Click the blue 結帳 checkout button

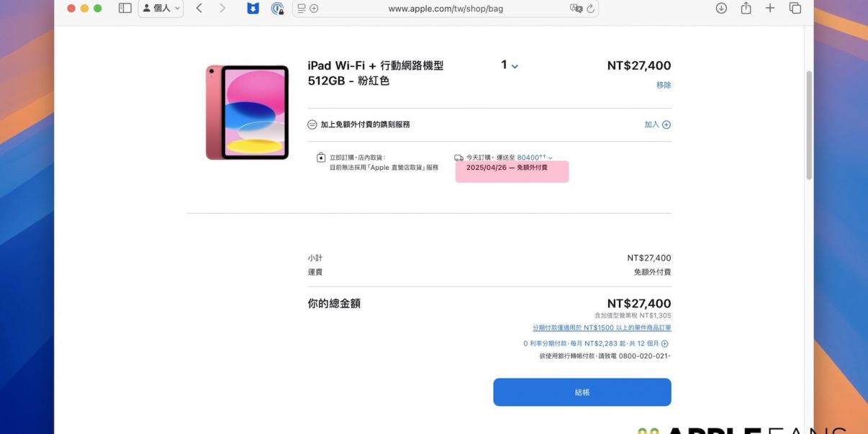point(582,392)
